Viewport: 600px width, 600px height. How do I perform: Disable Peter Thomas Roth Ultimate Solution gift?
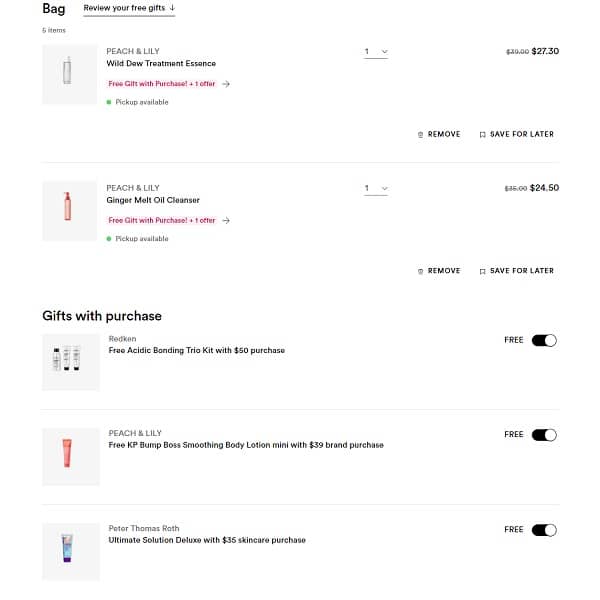[544, 530]
